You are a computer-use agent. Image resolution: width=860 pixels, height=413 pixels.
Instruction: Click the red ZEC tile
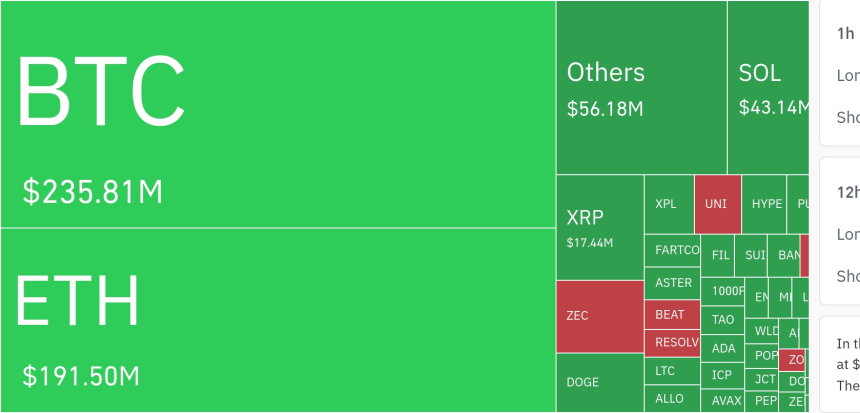(x=599, y=316)
